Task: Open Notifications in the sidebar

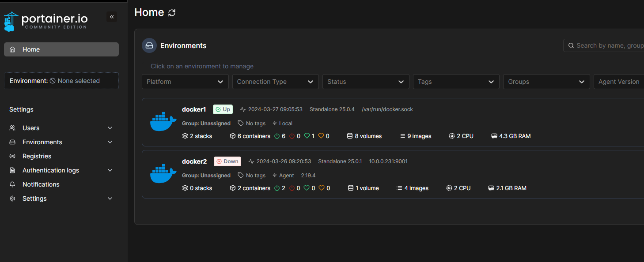Action: pyautogui.click(x=61, y=184)
